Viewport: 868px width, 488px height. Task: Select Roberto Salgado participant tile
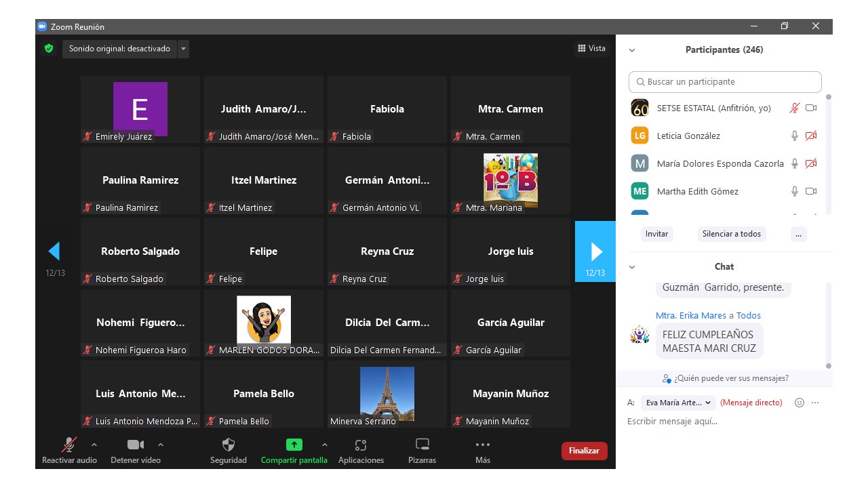coord(140,251)
